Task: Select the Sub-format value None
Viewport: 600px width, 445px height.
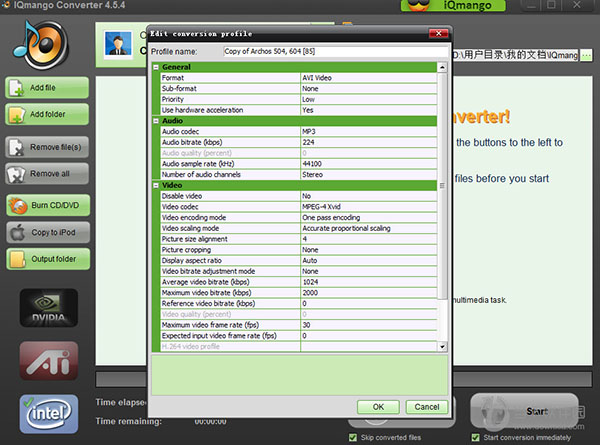Action: point(368,88)
